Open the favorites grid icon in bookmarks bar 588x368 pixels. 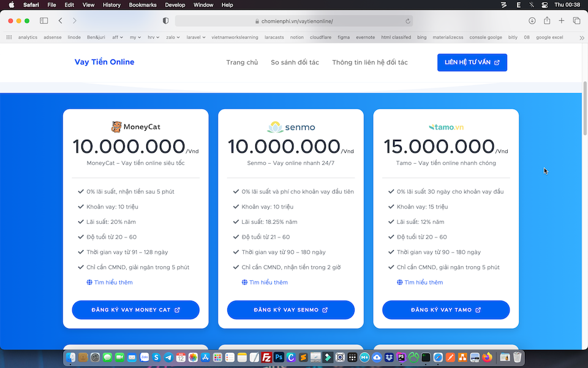[9, 37]
